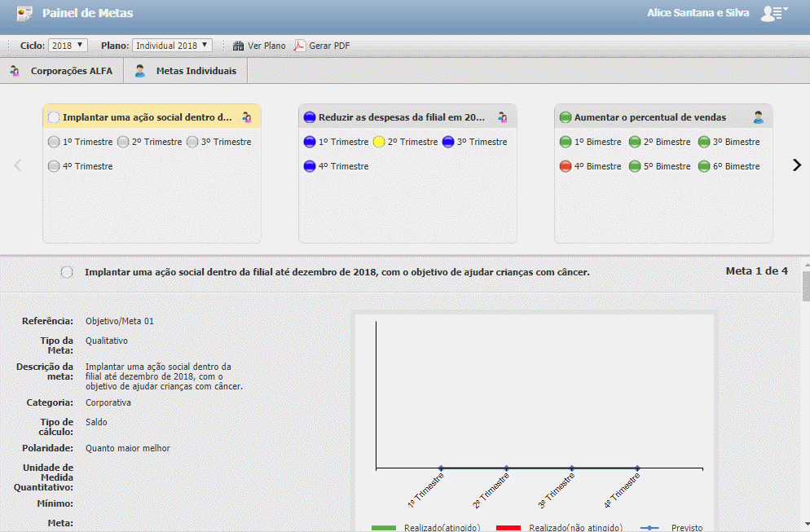
Task: Open the Plano Individual 2018 dropdown
Action: pos(172,46)
